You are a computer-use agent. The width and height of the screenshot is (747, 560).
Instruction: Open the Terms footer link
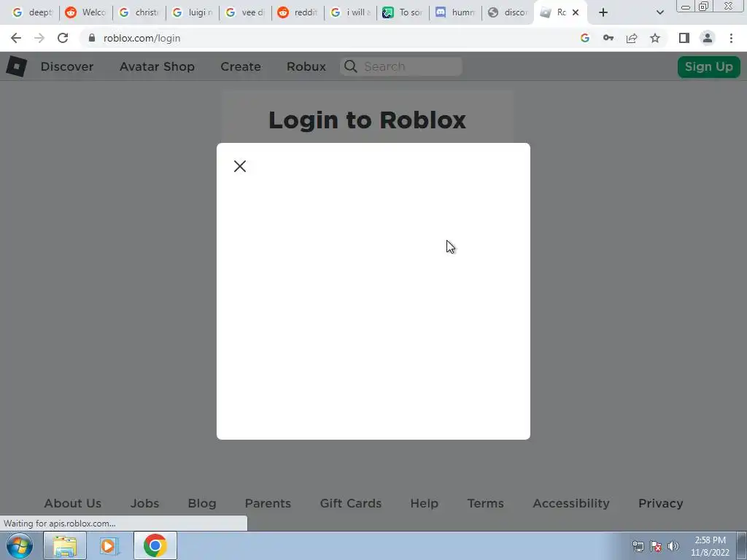pyautogui.click(x=485, y=503)
